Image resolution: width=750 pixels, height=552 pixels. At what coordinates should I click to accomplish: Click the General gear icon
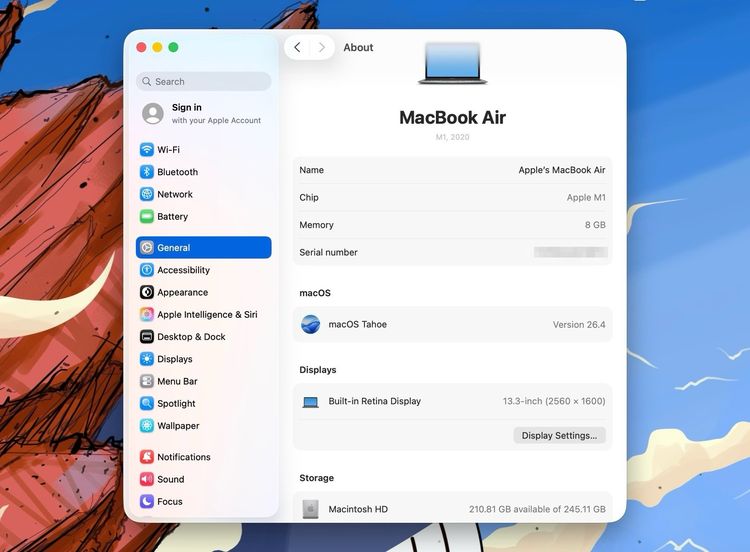tap(147, 248)
